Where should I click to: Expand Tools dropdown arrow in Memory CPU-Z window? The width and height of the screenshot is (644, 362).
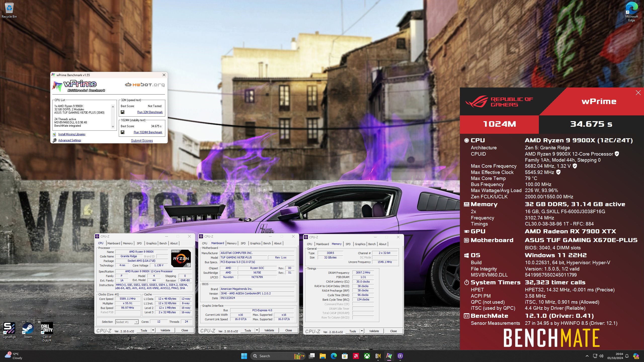[362, 331]
